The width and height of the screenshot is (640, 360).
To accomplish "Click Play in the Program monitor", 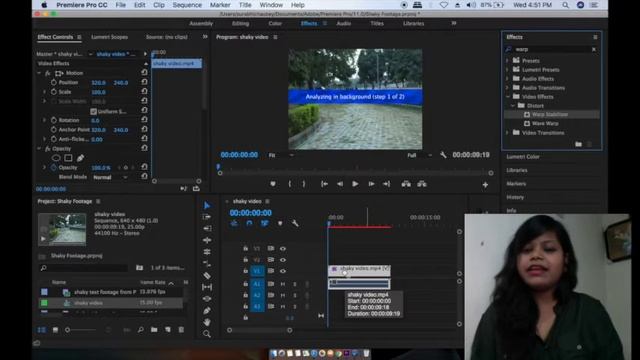I will (355, 184).
